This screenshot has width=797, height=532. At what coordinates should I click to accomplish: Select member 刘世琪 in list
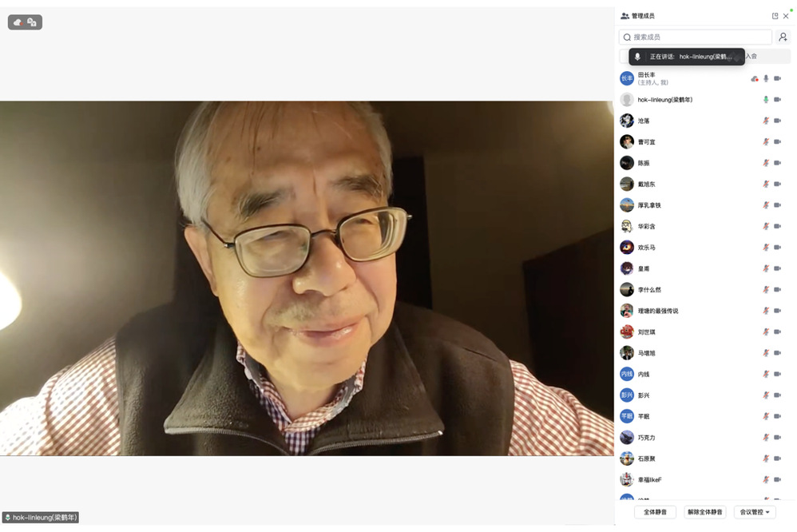[646, 332]
